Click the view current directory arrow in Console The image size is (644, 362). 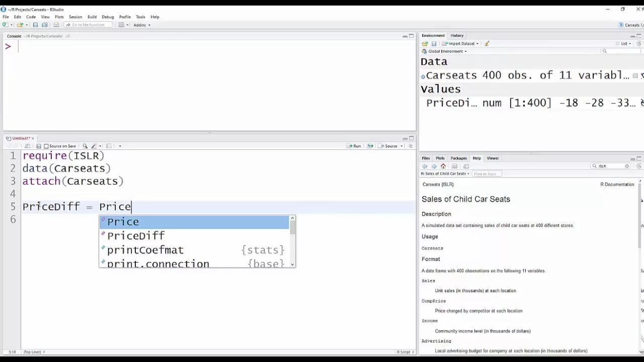[68, 36]
